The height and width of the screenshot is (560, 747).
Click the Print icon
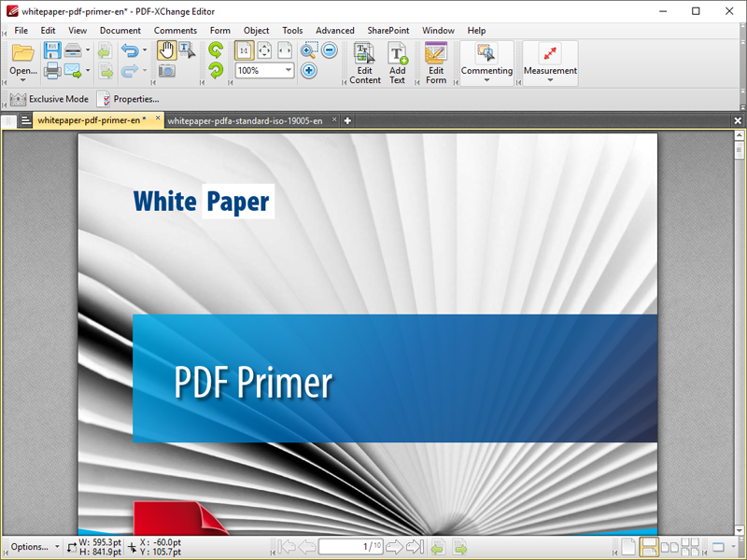(x=52, y=71)
